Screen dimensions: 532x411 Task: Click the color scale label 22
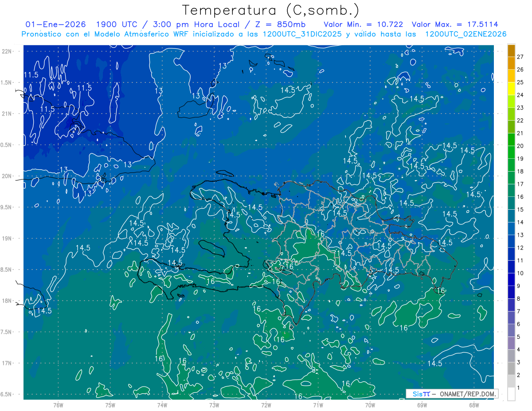click(520, 120)
